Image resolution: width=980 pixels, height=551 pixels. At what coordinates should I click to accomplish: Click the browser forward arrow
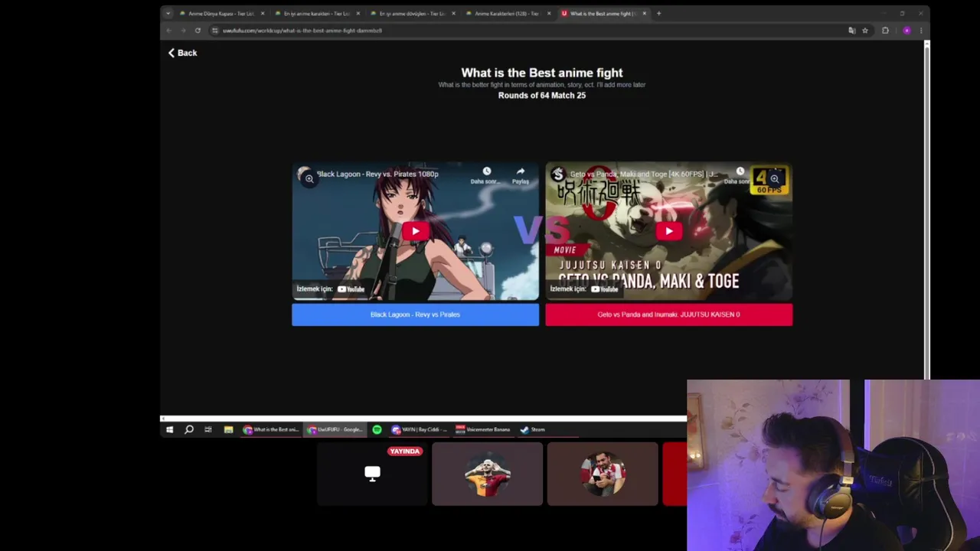pyautogui.click(x=183, y=31)
